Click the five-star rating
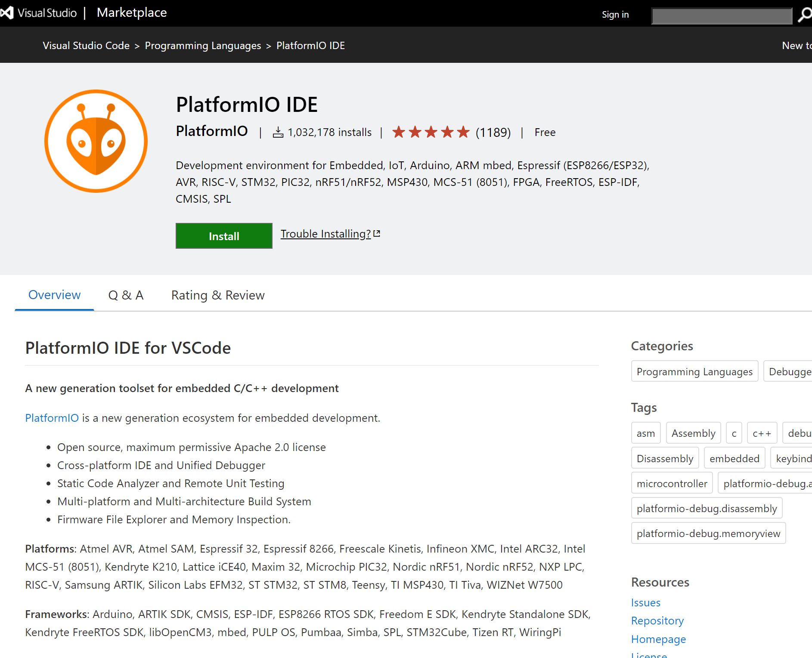This screenshot has height=658, width=812. 431,132
